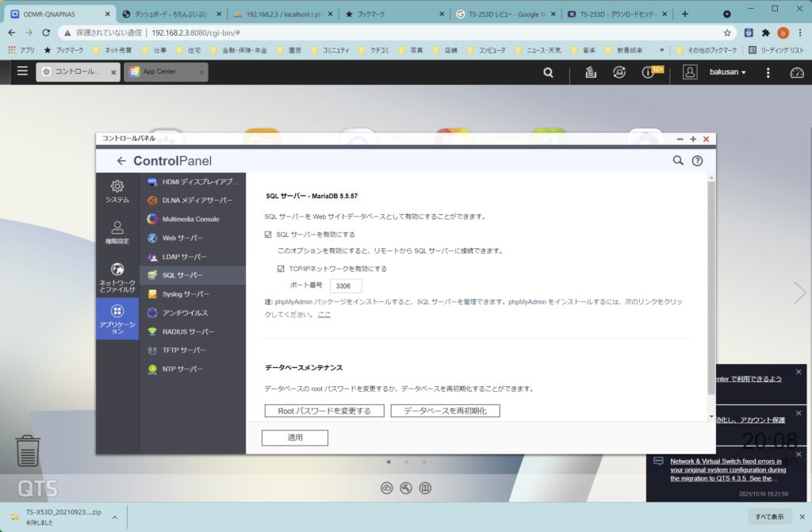Expand the bakusan user dropdown
The width and height of the screenshot is (812, 532).
coord(726,72)
